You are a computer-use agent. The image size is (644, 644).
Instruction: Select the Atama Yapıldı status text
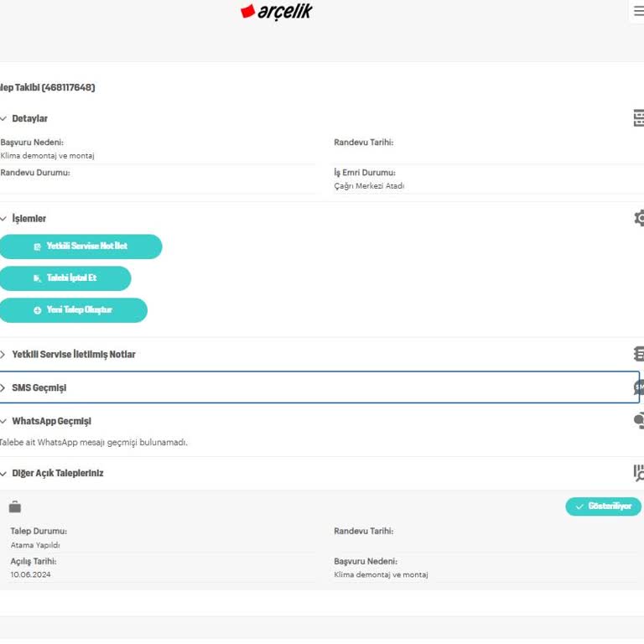tap(35, 545)
